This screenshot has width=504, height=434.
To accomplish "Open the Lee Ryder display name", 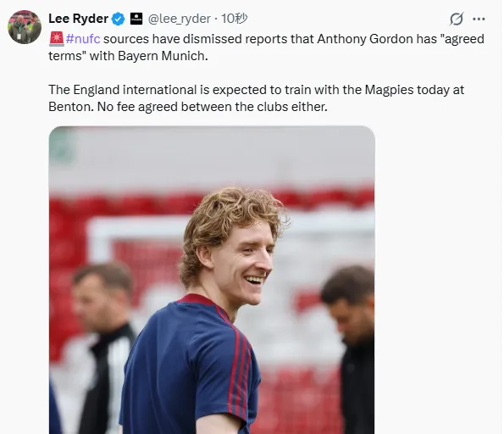I will [78, 19].
